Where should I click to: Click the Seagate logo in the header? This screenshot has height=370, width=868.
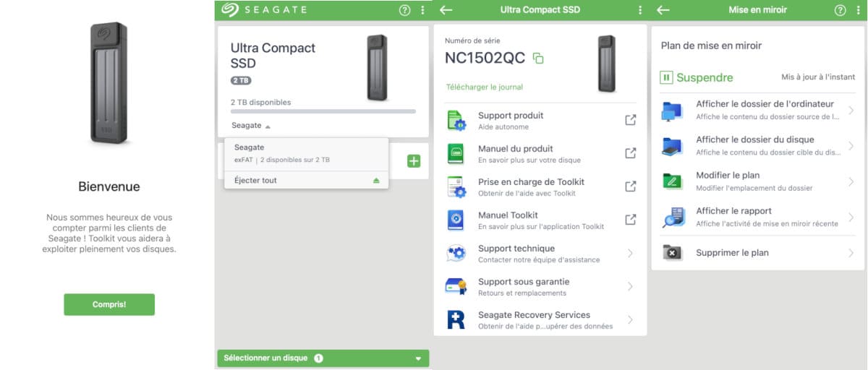(x=264, y=9)
